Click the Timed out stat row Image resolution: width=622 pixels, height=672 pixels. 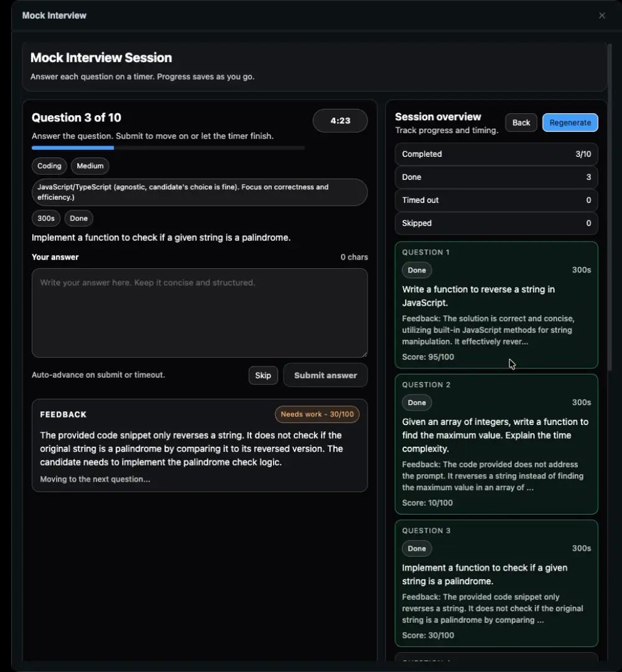(496, 200)
